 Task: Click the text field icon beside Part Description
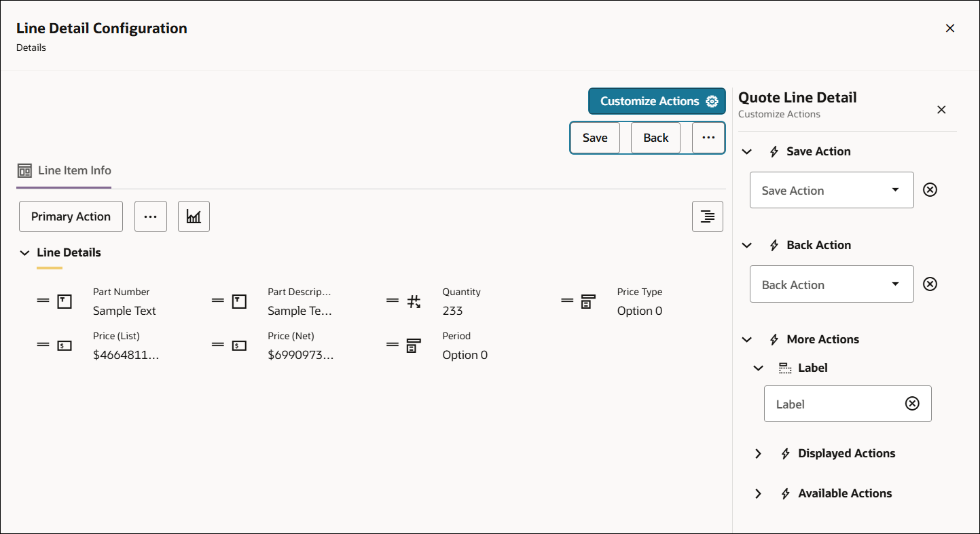pos(238,301)
